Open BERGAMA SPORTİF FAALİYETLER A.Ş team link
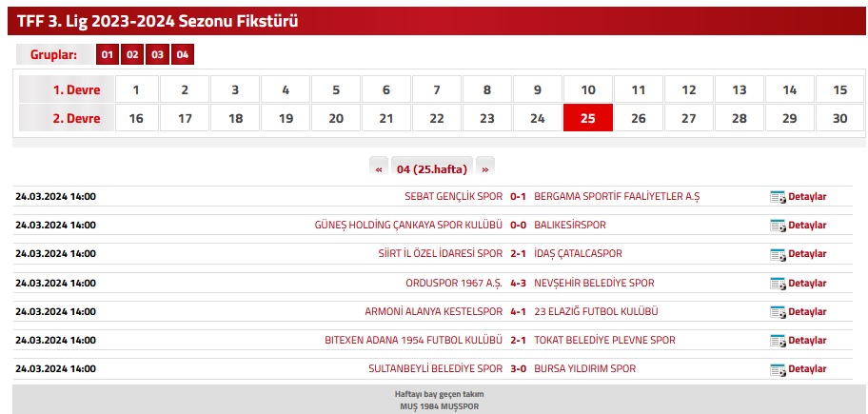The image size is (868, 414). coord(617,196)
